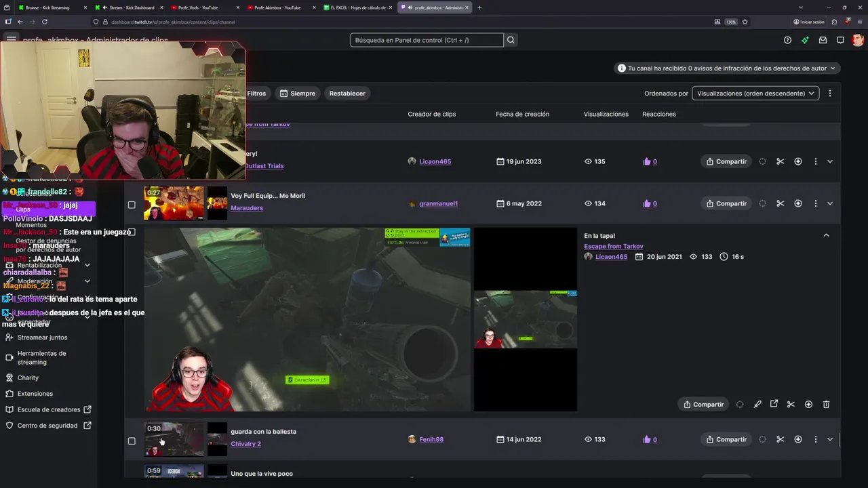The width and height of the screenshot is (868, 488).
Task: Open a new browser tab with the plus button
Action: pyautogui.click(x=479, y=7)
